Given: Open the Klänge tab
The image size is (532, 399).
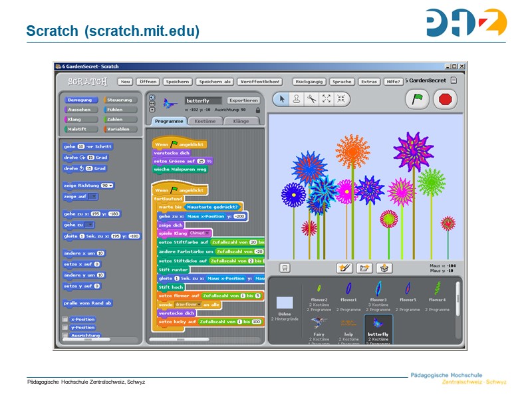Looking at the screenshot, I should point(241,121).
